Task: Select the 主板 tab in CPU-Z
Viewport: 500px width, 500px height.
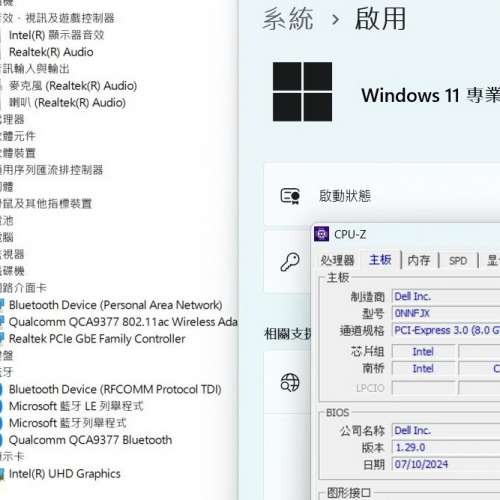Action: click(380, 260)
